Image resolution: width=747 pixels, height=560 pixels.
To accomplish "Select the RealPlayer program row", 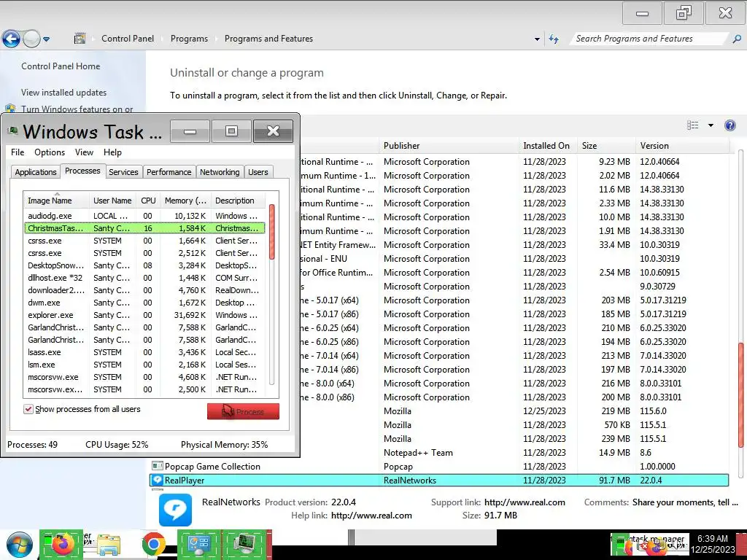I will pos(439,480).
